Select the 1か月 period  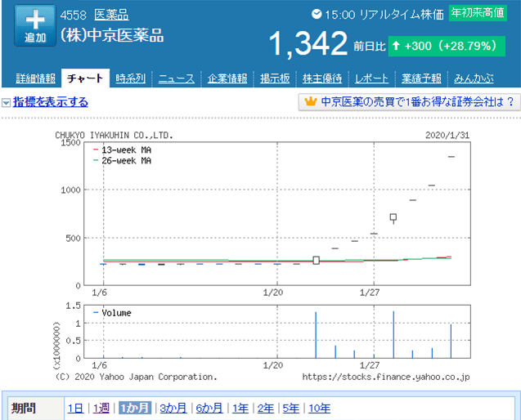pos(135,408)
